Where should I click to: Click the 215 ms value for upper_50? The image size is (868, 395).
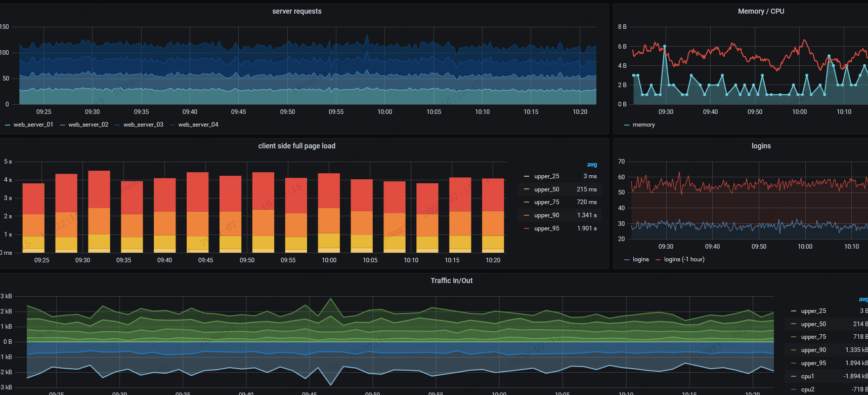[587, 189]
